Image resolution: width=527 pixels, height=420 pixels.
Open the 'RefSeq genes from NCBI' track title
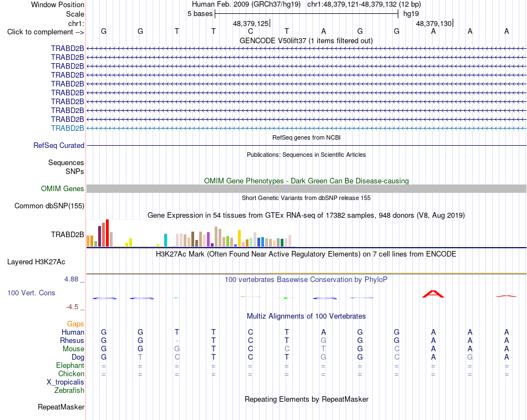(306, 137)
